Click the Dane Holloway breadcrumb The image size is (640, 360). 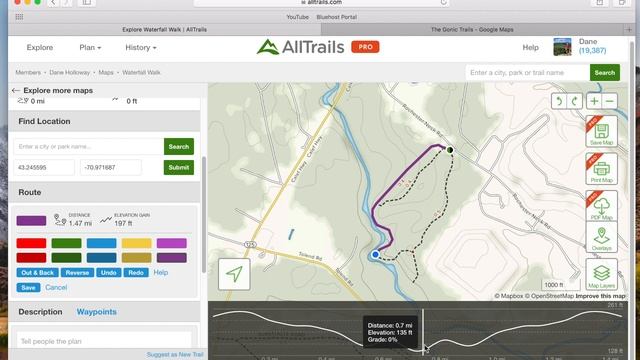pos(69,72)
